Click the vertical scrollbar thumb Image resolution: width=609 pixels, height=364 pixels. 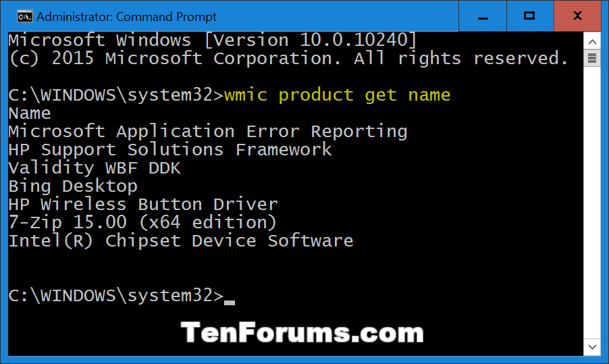coord(592,58)
